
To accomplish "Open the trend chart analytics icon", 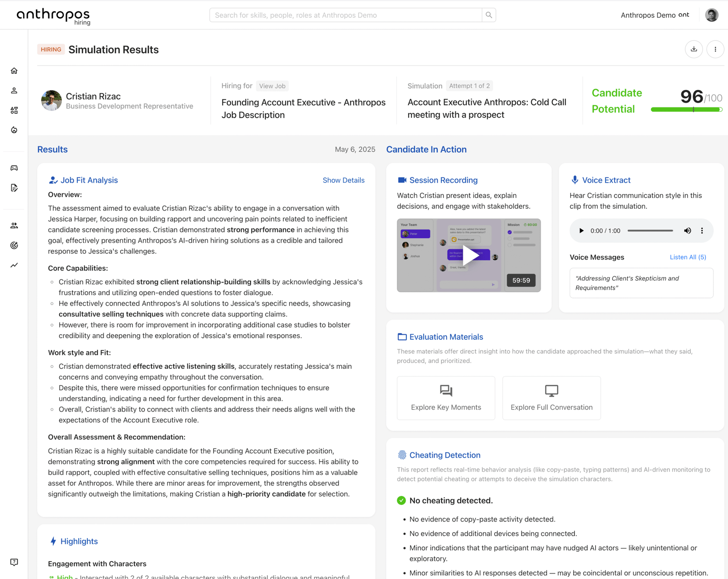I will point(14,265).
